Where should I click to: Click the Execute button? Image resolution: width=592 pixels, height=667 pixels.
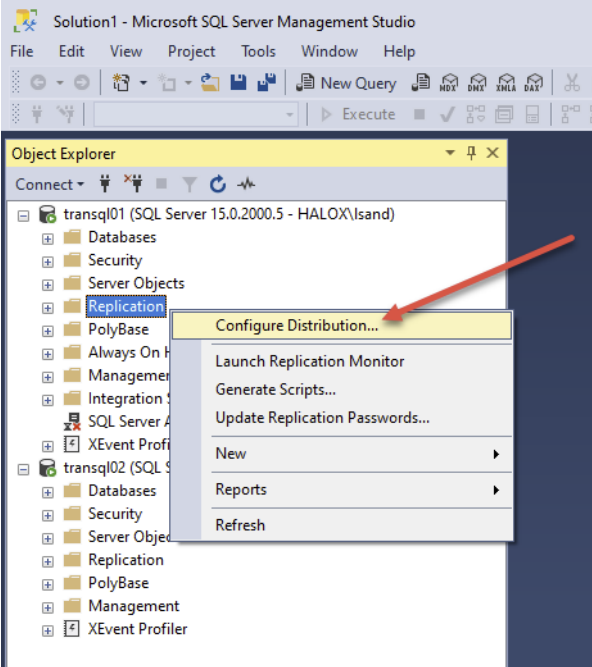(358, 114)
